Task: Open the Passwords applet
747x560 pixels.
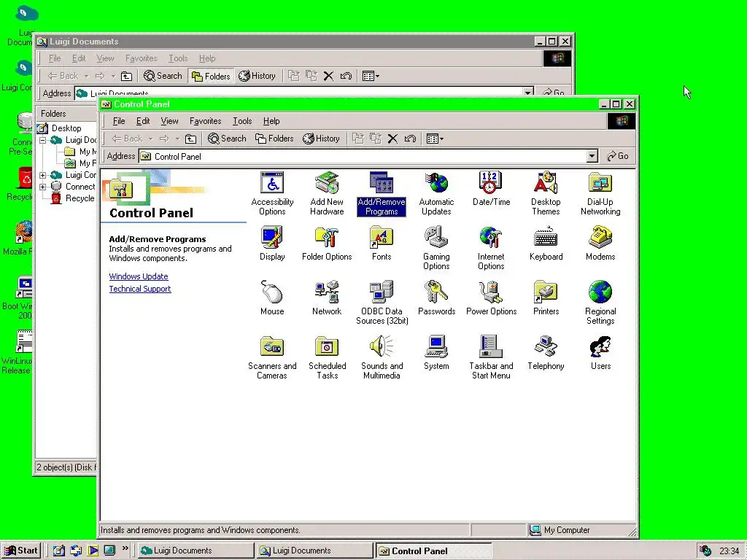Action: tap(436, 298)
